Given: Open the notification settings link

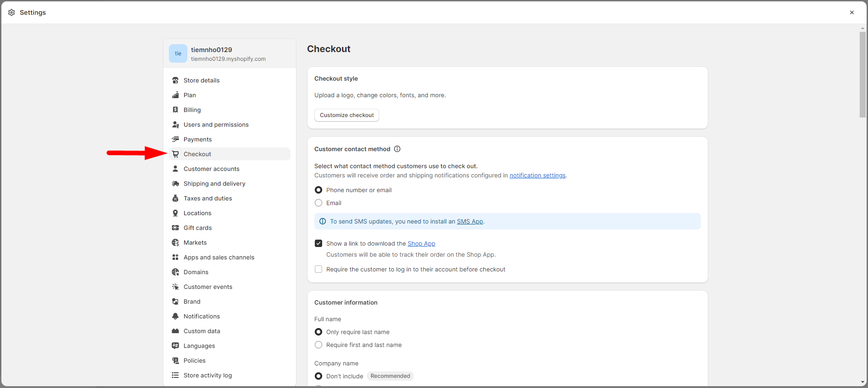Looking at the screenshot, I should pos(538,175).
